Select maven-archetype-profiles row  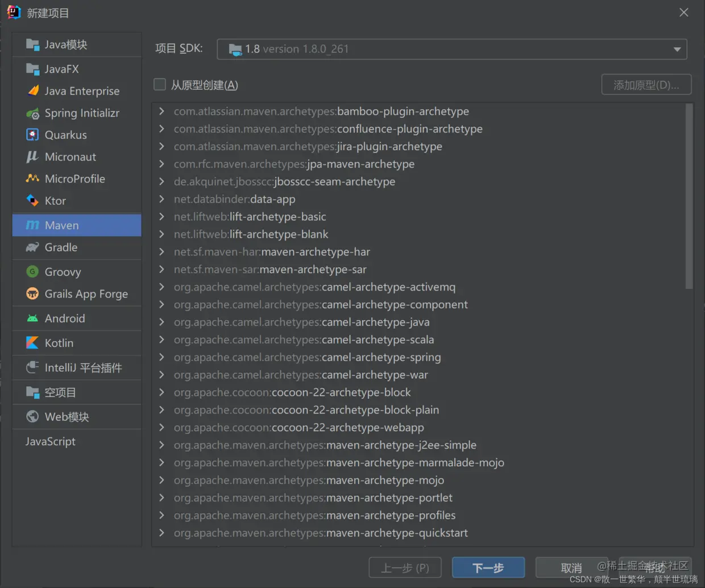coord(418,515)
